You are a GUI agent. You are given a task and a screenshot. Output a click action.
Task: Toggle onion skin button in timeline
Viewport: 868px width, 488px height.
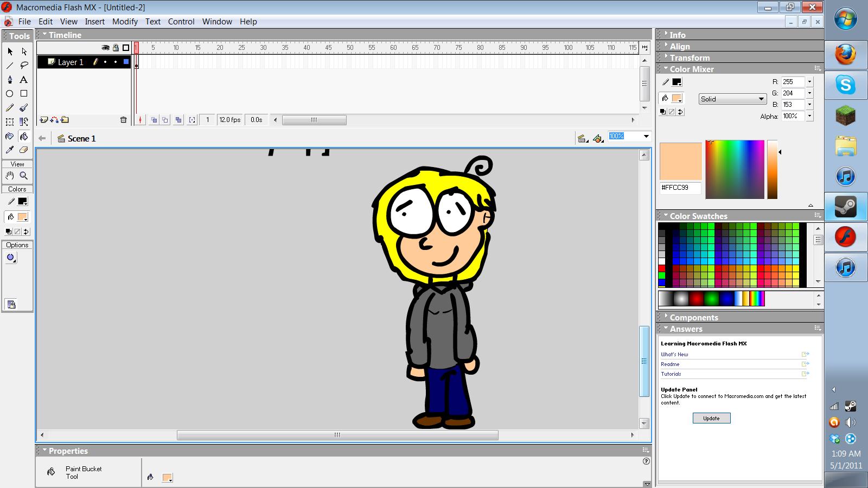[154, 120]
